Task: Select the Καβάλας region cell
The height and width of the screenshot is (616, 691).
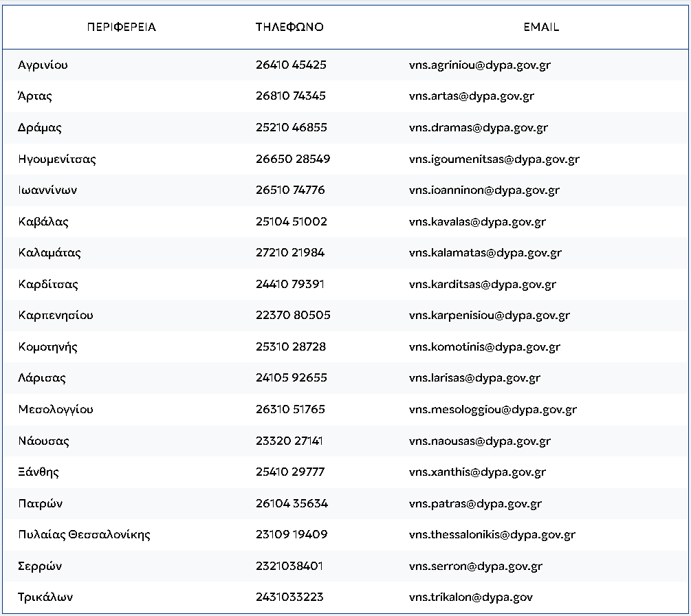Action: pos(43,221)
